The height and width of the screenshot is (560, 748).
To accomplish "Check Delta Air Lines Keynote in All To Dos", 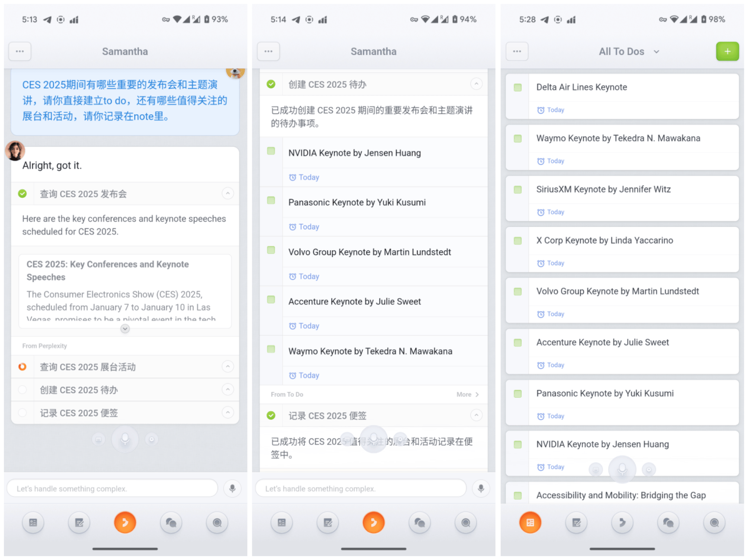I will pos(518,87).
